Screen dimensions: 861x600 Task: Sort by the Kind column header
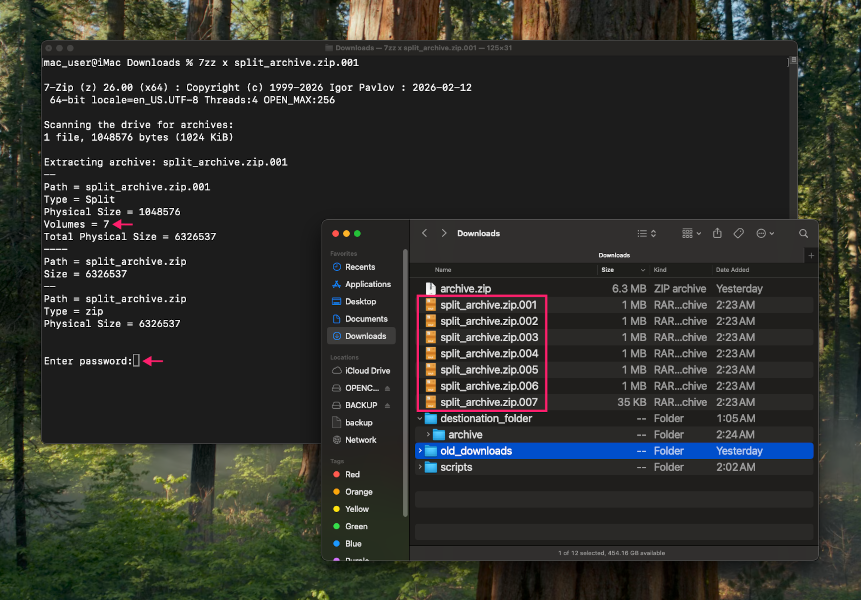point(659,270)
